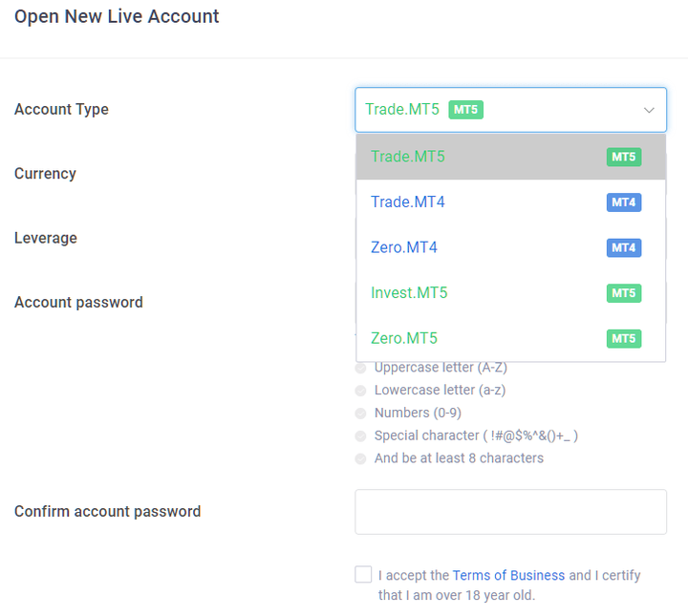Click the Confirm account password field
This screenshot has width=688, height=616.
(x=510, y=512)
